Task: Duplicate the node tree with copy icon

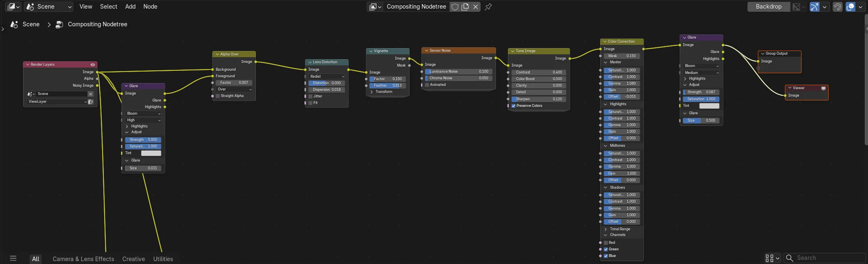Action: tap(465, 7)
